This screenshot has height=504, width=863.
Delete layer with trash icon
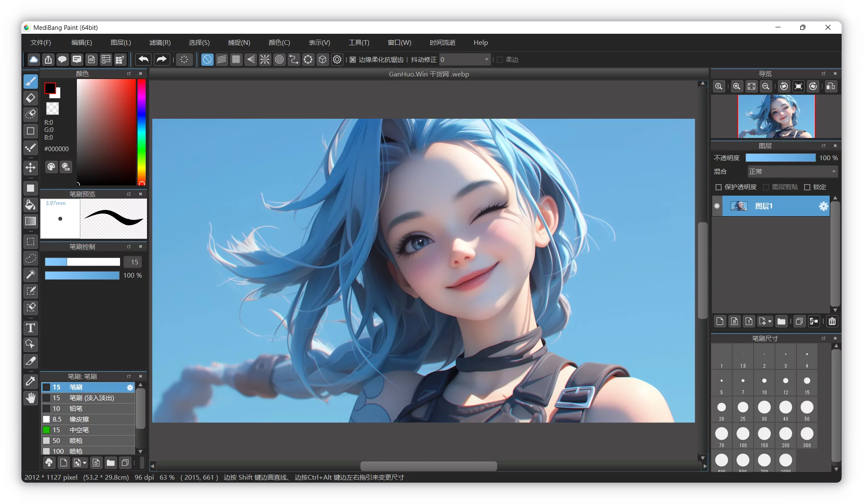832,321
